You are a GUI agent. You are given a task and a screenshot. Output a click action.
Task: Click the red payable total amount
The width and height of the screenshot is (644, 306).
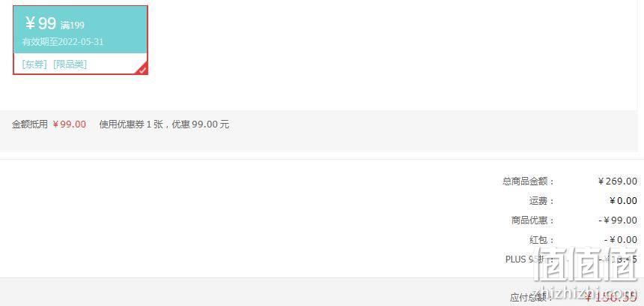[x=612, y=297]
